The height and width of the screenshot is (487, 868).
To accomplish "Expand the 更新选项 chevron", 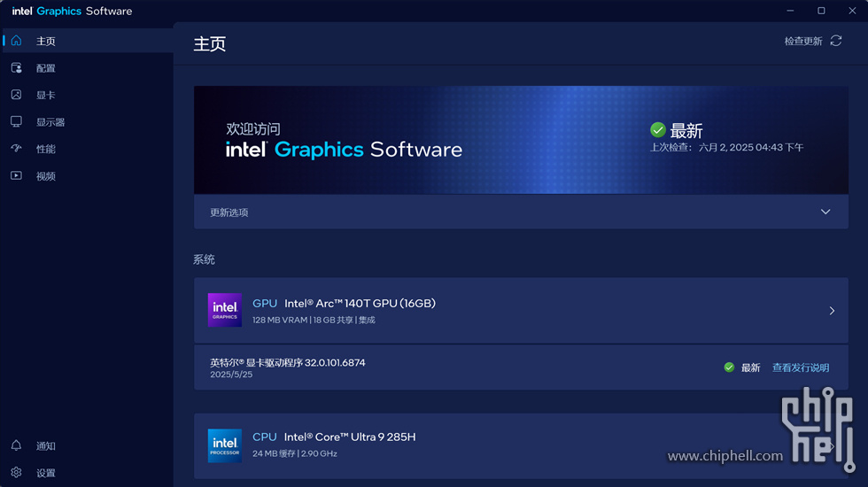I will (x=825, y=212).
